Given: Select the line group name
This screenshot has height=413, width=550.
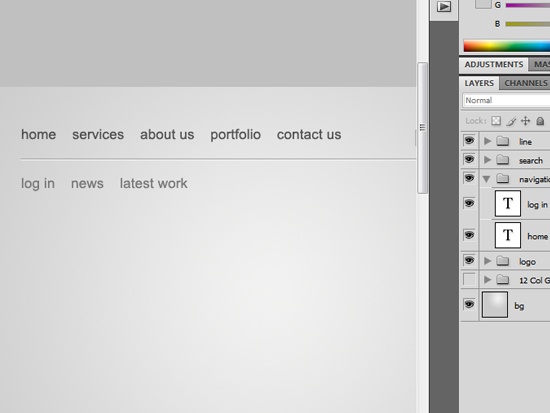Looking at the screenshot, I should pyautogui.click(x=525, y=142).
